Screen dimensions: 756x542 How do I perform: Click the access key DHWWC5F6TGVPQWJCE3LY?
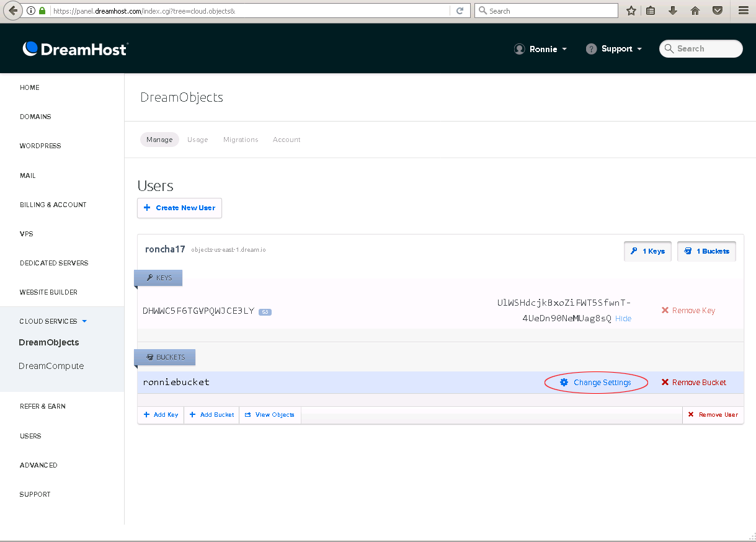pos(198,311)
